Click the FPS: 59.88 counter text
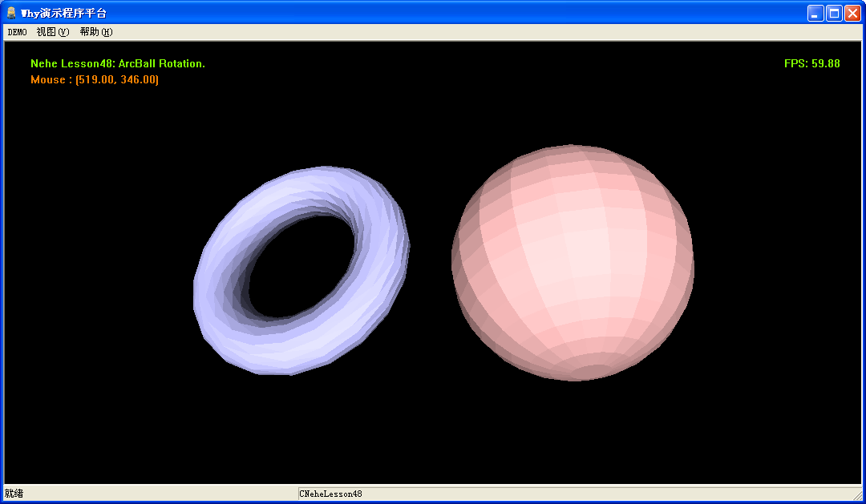The height and width of the screenshot is (504, 866). point(811,63)
